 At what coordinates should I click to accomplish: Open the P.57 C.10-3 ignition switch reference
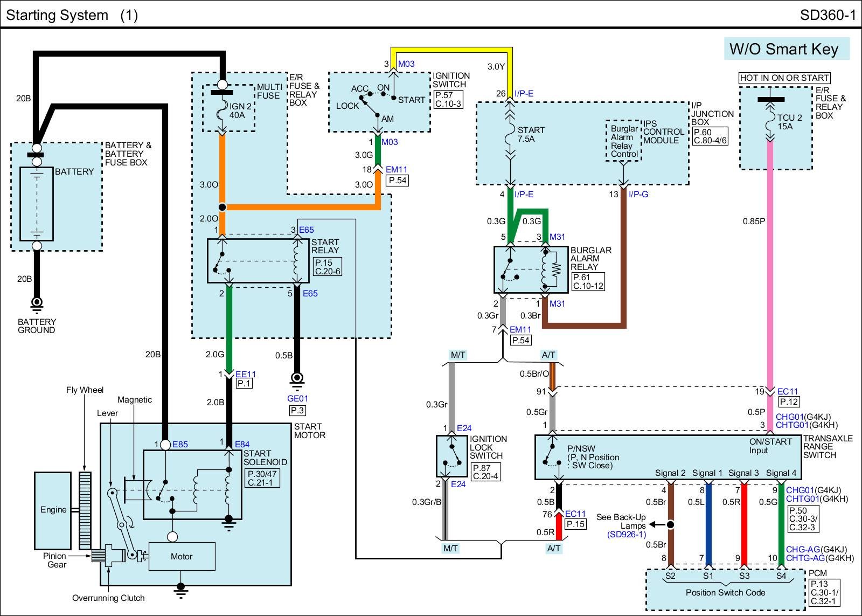448,99
